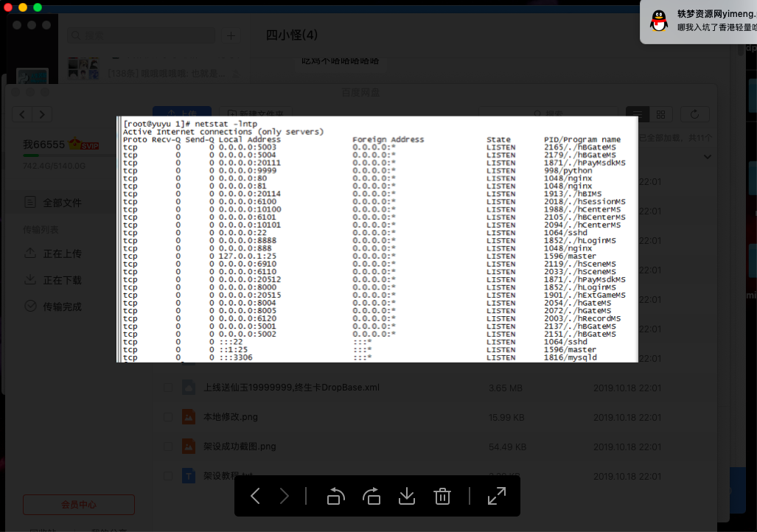
Task: Delete the image using the trash icon
Action: pos(442,496)
